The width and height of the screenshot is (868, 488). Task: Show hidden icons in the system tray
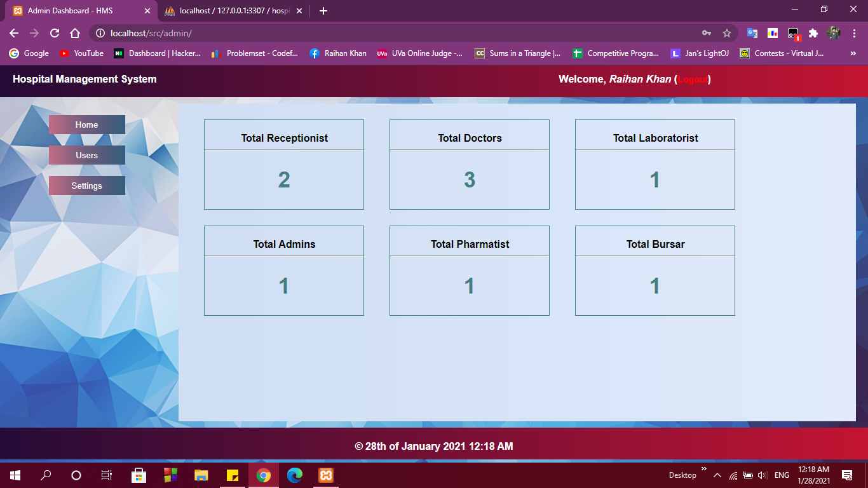tap(717, 475)
